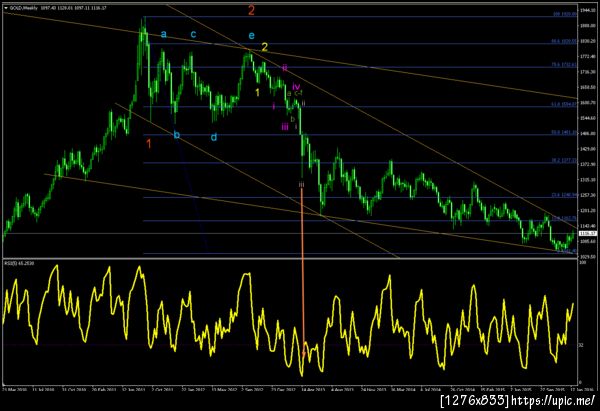Select the magenta wave label "iv"
This screenshot has width=600, height=411.
pyautogui.click(x=296, y=86)
